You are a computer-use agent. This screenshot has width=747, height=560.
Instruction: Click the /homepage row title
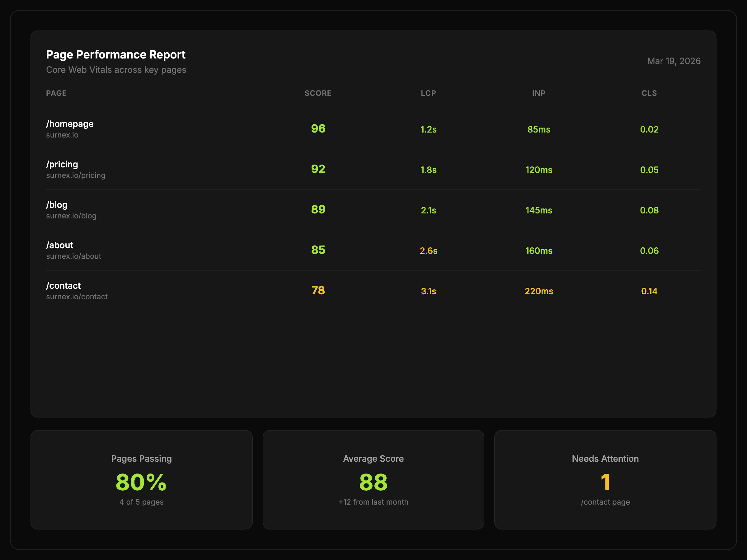70,124
